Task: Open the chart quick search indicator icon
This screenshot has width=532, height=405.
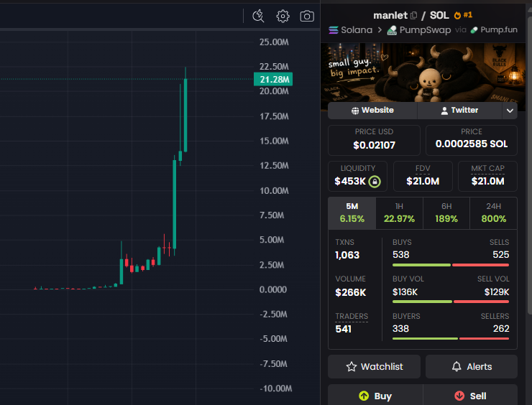Action: click(x=258, y=16)
